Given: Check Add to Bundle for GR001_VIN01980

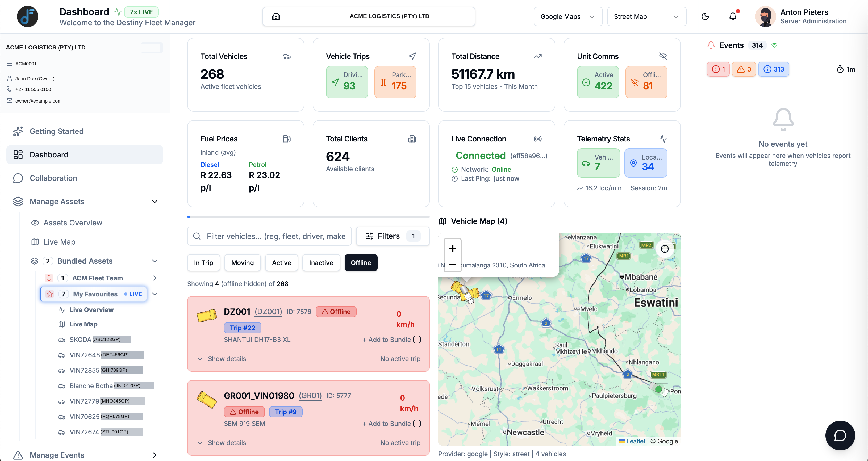Looking at the screenshot, I should pyautogui.click(x=417, y=424).
